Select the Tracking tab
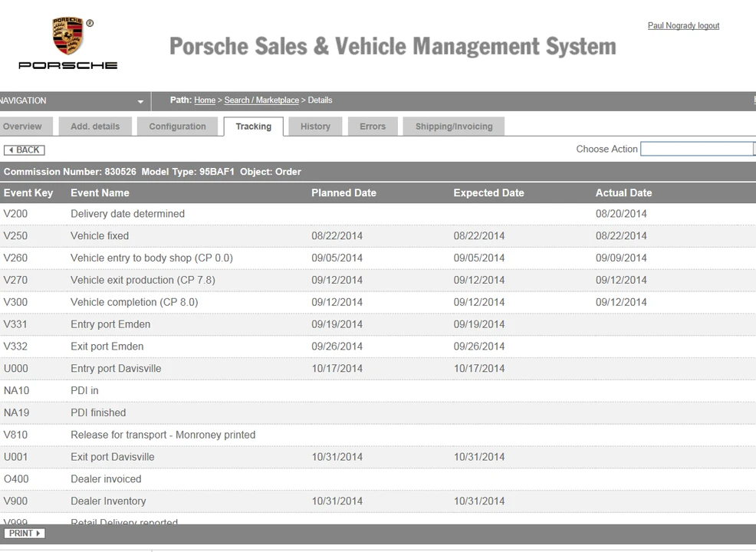This screenshot has height=552, width=756. point(254,127)
